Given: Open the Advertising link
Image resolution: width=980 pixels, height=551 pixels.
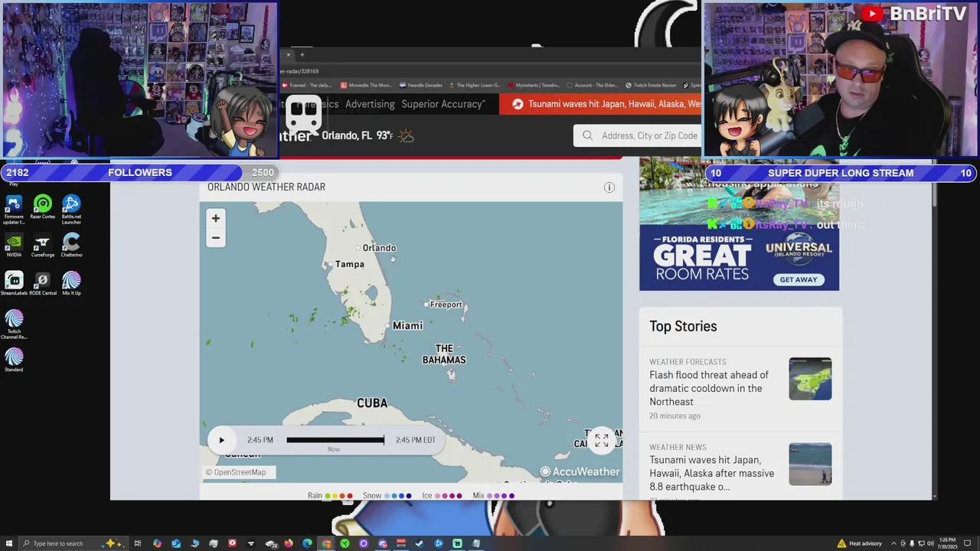Looking at the screenshot, I should pos(370,104).
